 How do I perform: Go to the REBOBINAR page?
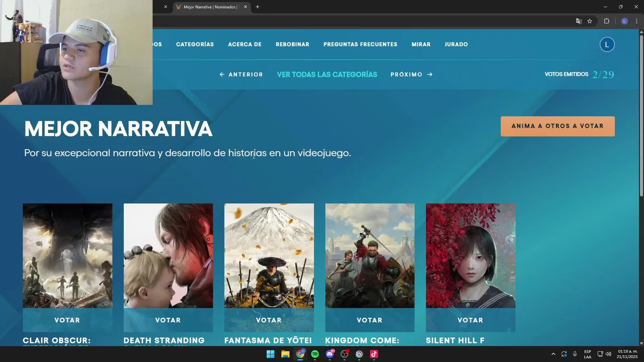point(292,44)
